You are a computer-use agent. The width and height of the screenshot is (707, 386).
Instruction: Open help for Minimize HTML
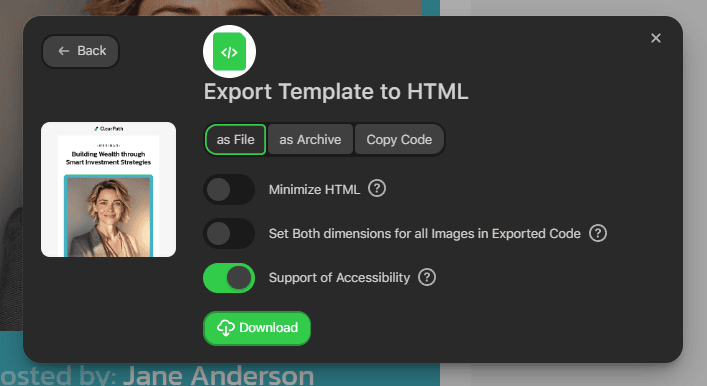pos(377,188)
